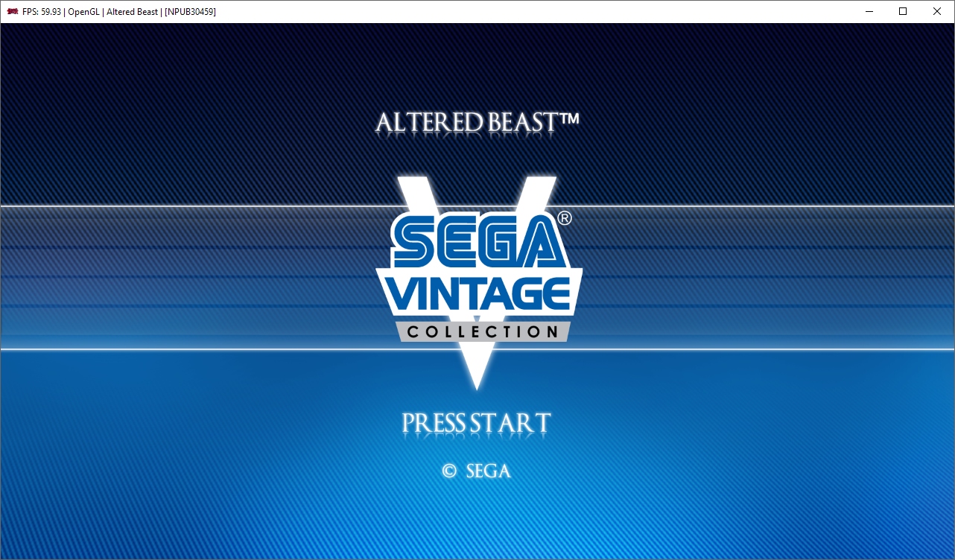
Task: Click the © SEGA copyright text
Action: (x=477, y=471)
